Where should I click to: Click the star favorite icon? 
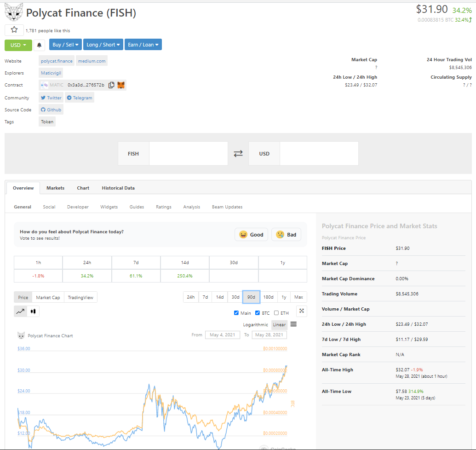[x=14, y=30]
